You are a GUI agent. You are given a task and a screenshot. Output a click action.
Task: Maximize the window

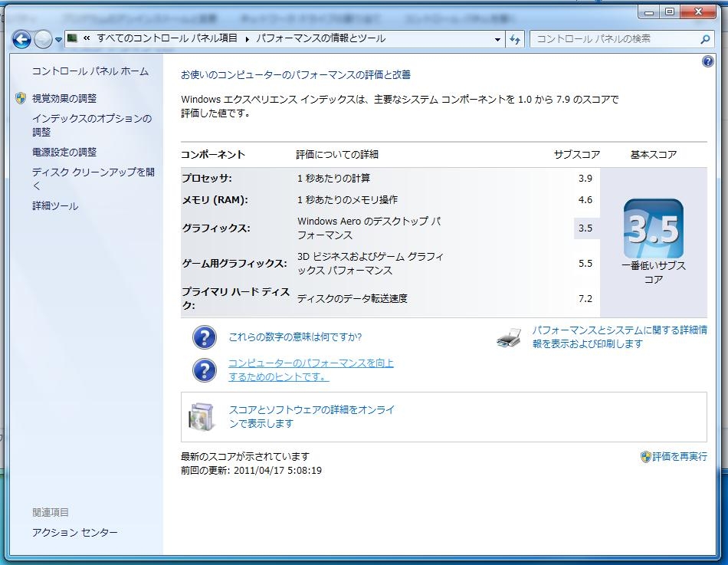[670, 12]
